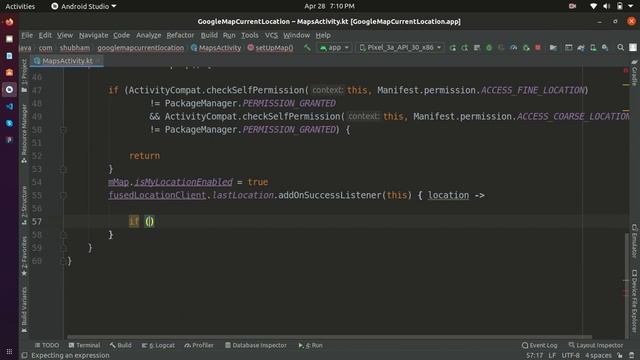Open the Tools menu

pos(249,35)
